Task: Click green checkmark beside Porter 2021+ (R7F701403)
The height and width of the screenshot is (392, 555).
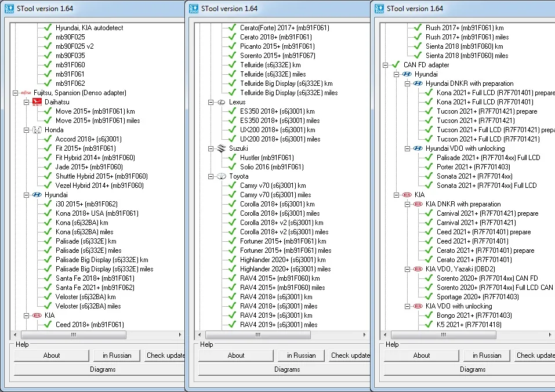Action: click(x=429, y=166)
